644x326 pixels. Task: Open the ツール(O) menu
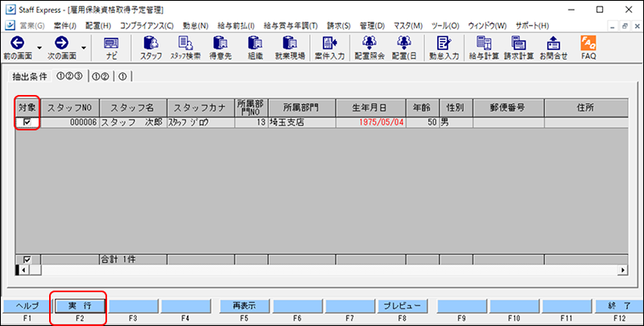point(445,26)
